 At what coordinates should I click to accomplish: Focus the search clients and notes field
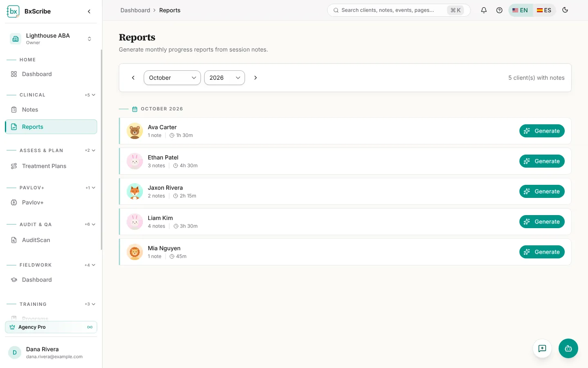(399, 10)
